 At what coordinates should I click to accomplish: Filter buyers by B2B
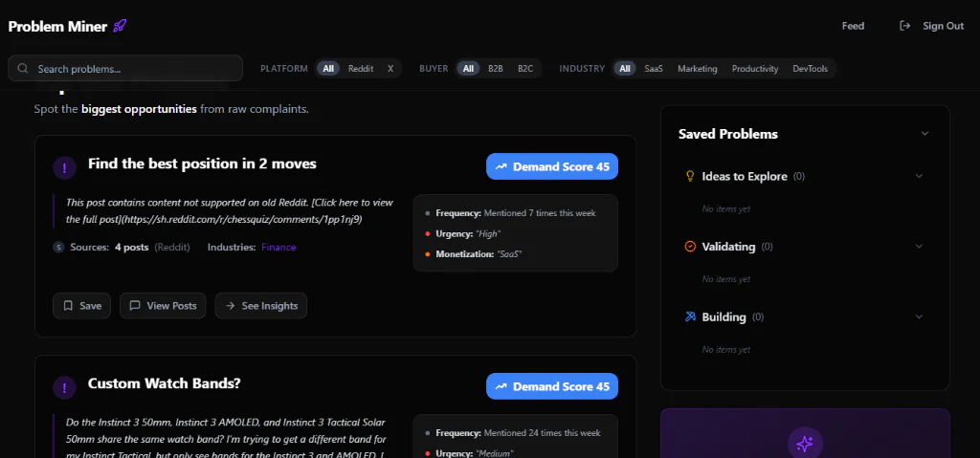(x=496, y=69)
